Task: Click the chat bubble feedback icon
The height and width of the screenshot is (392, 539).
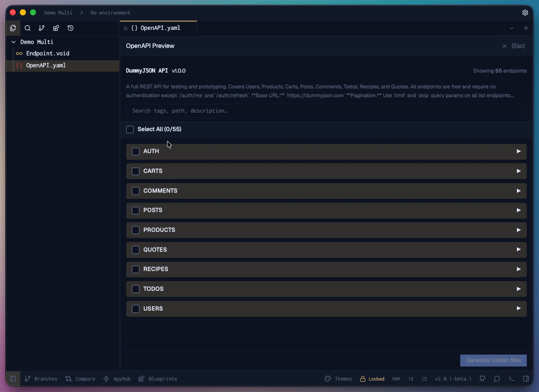Action: pyautogui.click(x=497, y=379)
